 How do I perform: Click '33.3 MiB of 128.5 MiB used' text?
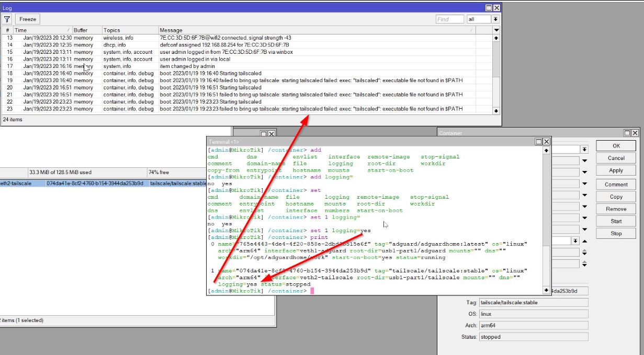(x=60, y=172)
